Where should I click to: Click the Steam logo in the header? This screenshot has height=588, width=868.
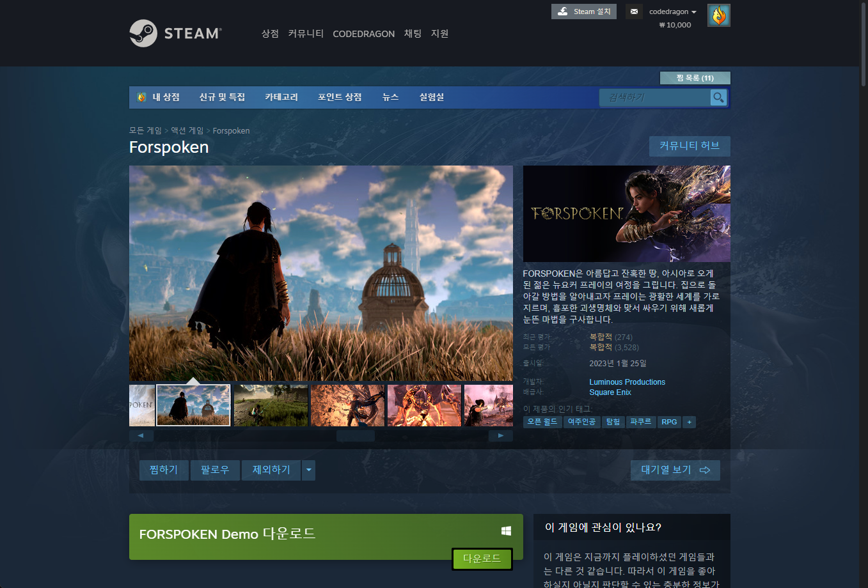(175, 33)
